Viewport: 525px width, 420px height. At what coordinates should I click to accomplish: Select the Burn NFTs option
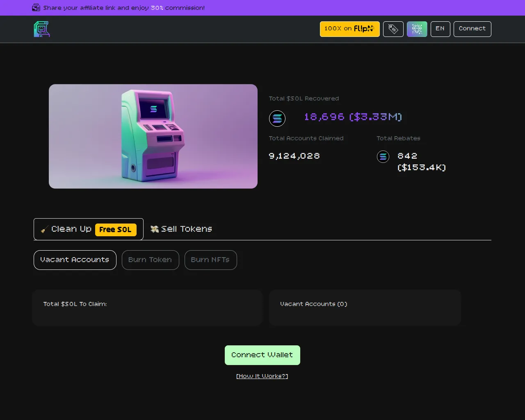click(211, 260)
